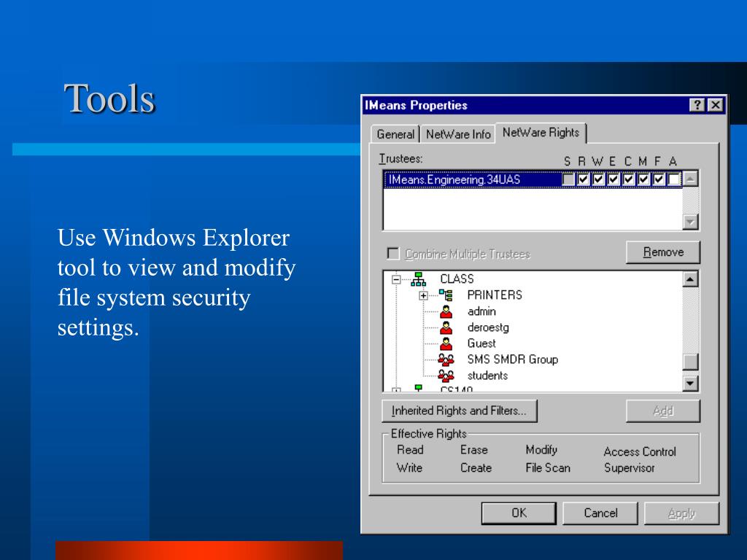This screenshot has height=560, width=747.
Task: Click the tree list scrollbar thumb
Action: pyautogui.click(x=690, y=362)
